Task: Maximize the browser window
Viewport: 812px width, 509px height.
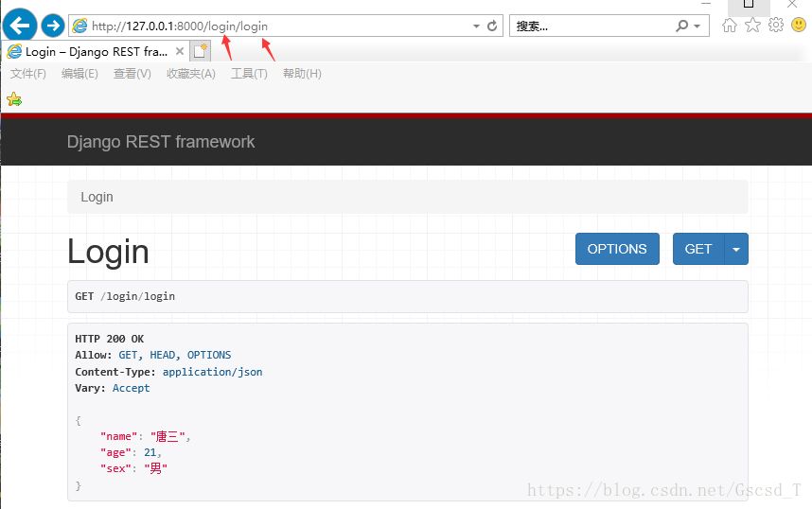Action: pyautogui.click(x=749, y=4)
